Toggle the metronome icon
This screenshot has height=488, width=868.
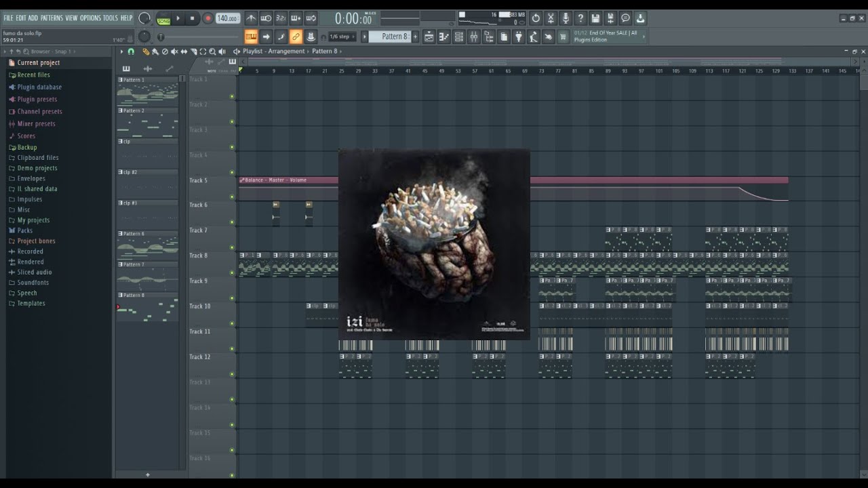click(x=251, y=18)
